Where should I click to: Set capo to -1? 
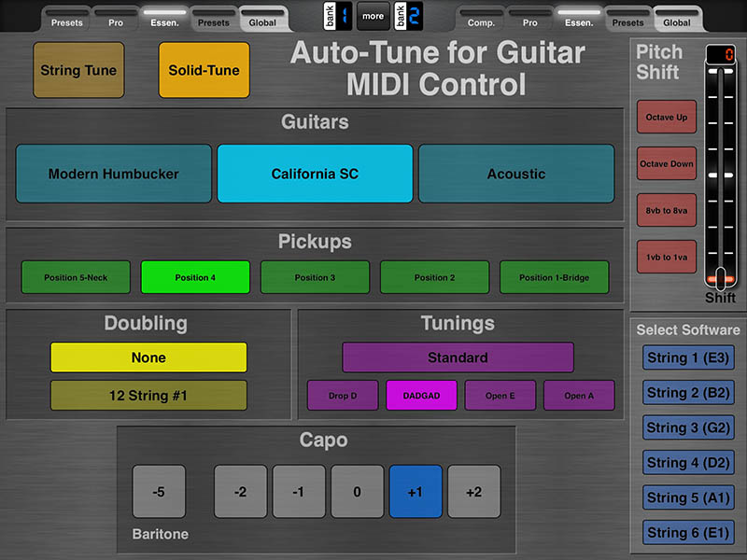299,492
